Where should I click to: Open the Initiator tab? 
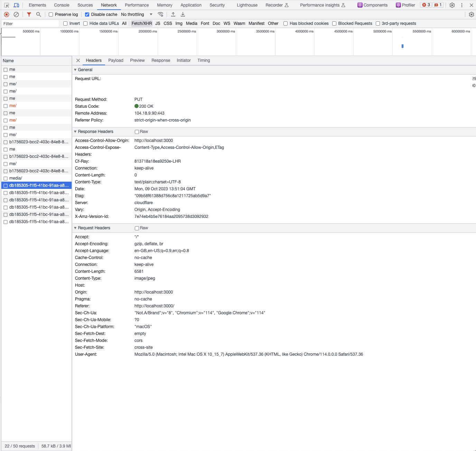(184, 60)
